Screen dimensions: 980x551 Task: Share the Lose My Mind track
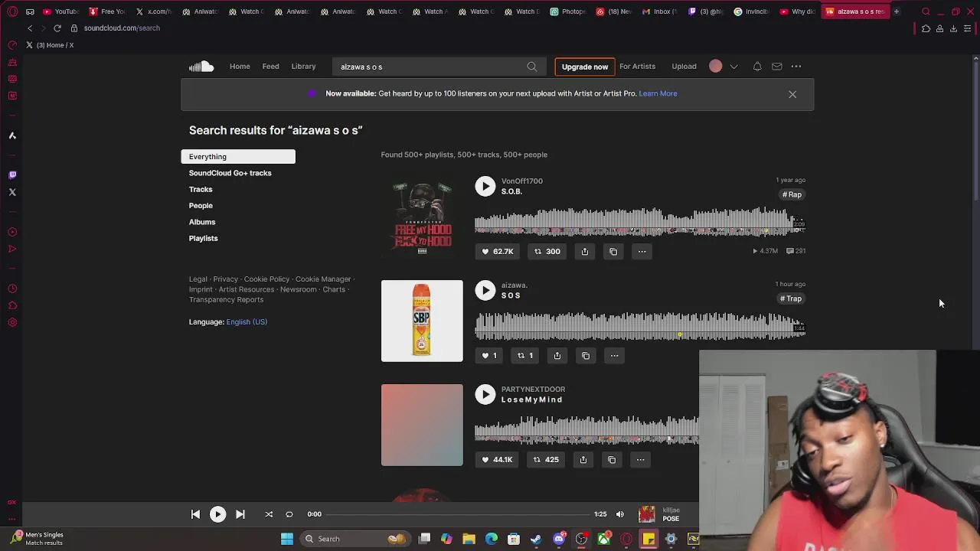[583, 459]
